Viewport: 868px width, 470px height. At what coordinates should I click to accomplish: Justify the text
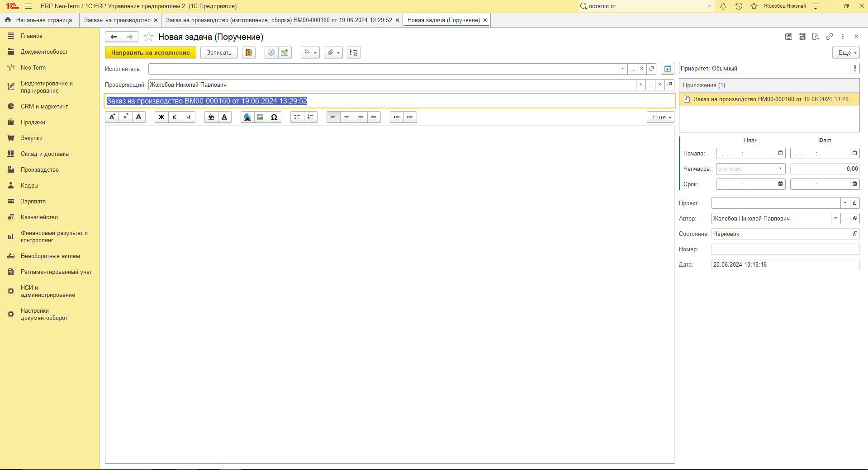[374, 117]
